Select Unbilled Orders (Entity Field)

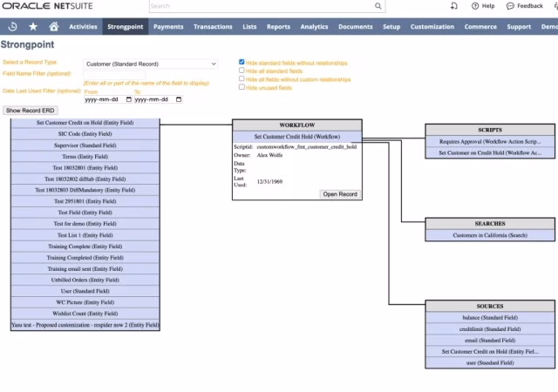pos(85,280)
